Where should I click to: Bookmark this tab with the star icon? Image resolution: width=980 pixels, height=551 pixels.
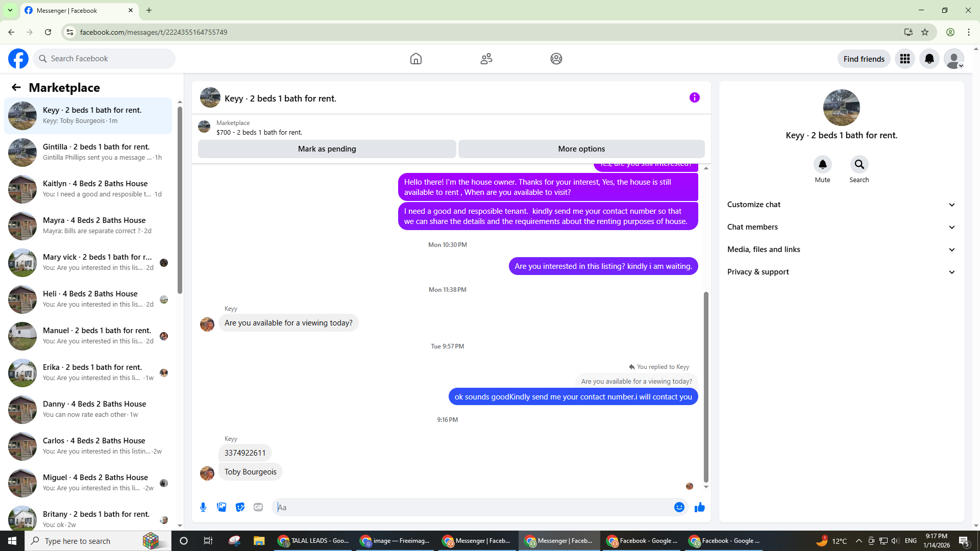925,32
